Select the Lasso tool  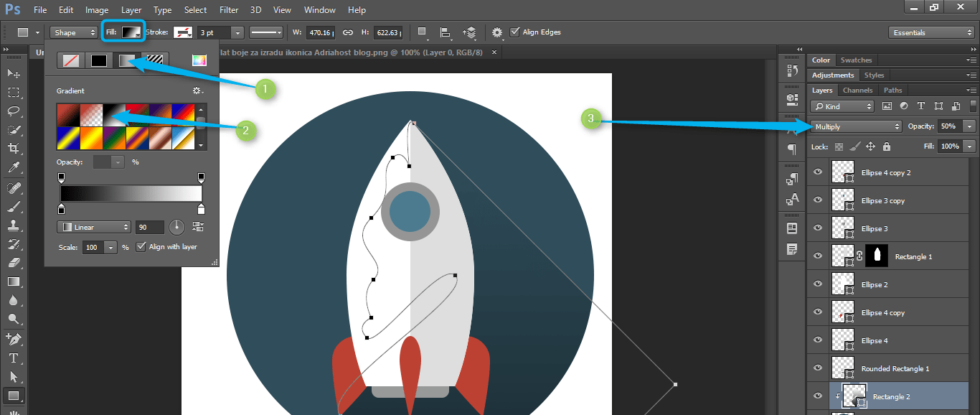click(13, 111)
